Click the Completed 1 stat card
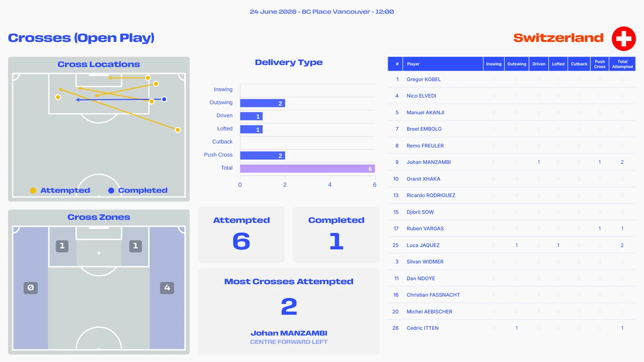The image size is (644, 362). [336, 235]
